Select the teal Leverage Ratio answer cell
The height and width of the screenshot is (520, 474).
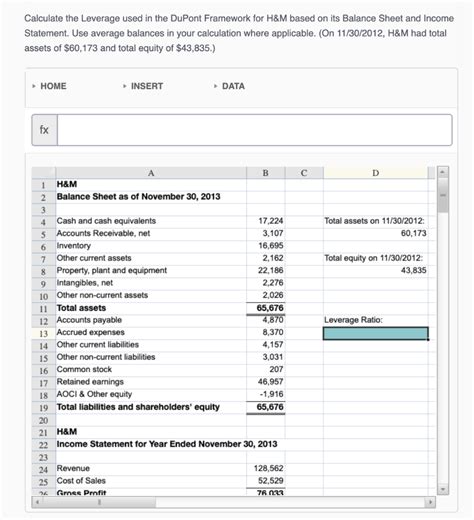(375, 333)
